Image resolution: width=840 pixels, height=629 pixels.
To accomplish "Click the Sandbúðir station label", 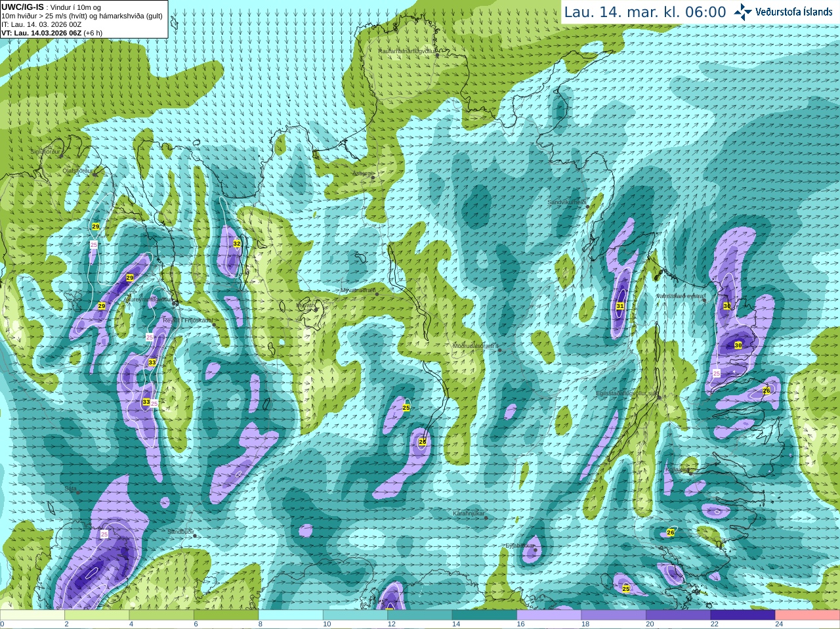I will coord(180,531).
